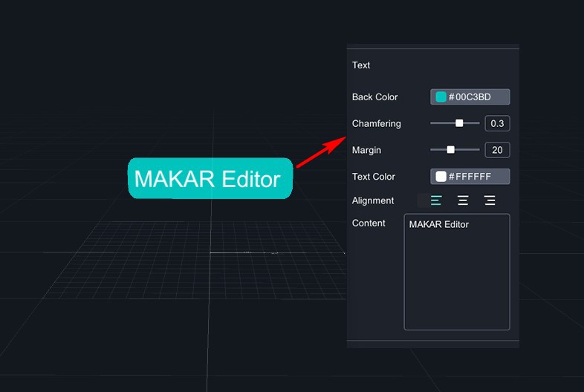Click inside the Content text area

pyautogui.click(x=457, y=275)
